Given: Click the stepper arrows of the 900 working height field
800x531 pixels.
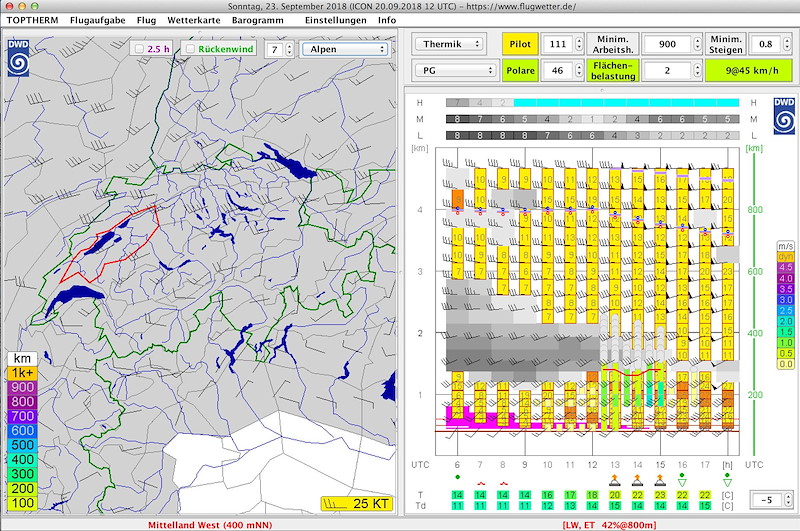Looking at the screenshot, I should tap(697, 44).
